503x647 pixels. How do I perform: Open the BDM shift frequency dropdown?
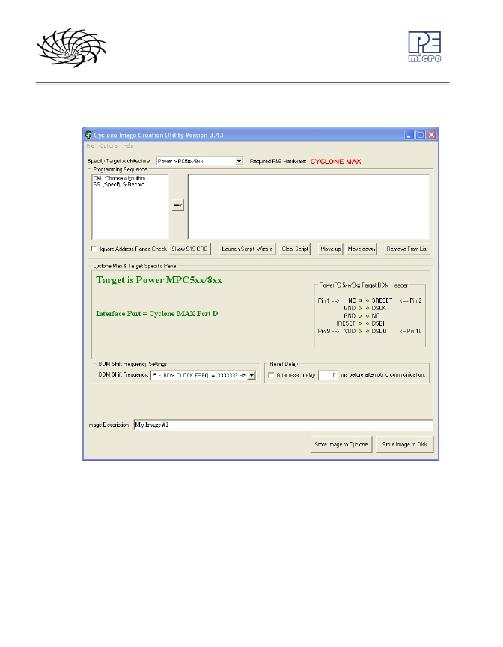[x=203, y=375]
